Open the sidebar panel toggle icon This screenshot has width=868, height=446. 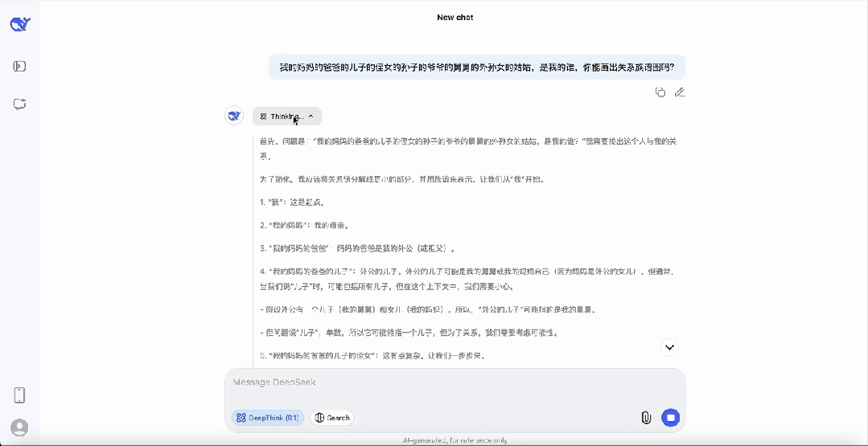pyautogui.click(x=20, y=66)
